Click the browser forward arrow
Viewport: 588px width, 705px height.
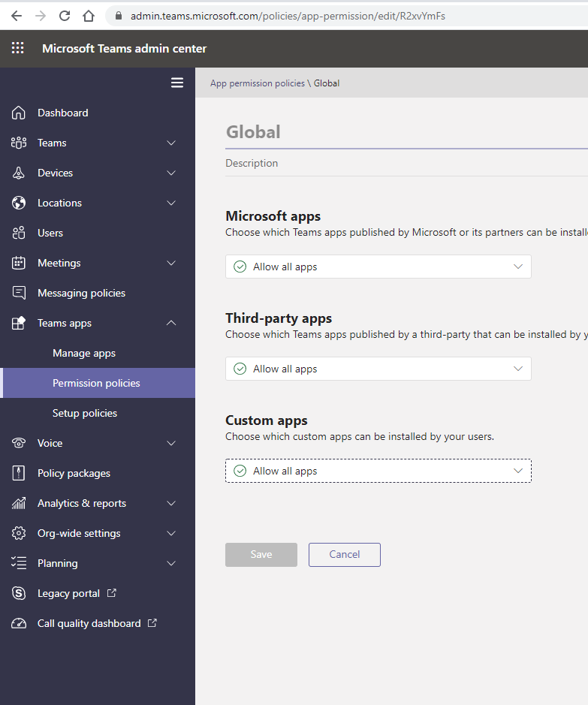[41, 16]
